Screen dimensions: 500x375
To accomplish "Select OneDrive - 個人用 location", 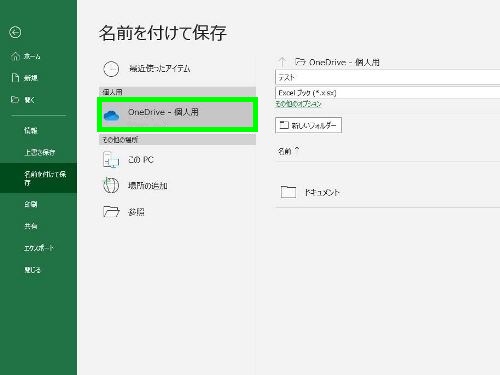I will click(177, 114).
